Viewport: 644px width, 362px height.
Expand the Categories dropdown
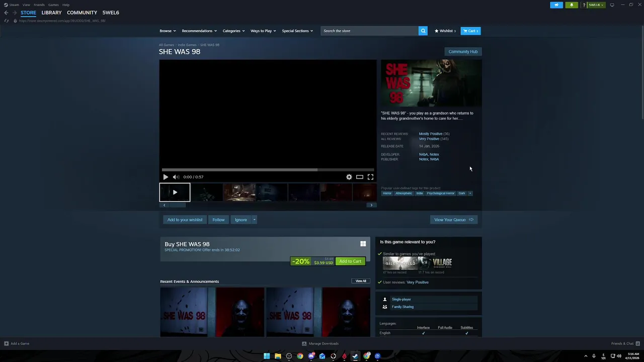(233, 31)
